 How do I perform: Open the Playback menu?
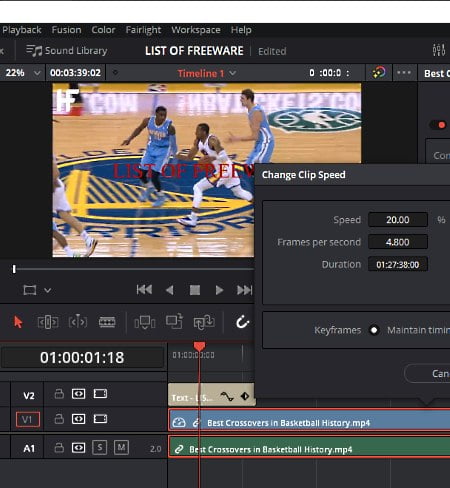click(21, 30)
